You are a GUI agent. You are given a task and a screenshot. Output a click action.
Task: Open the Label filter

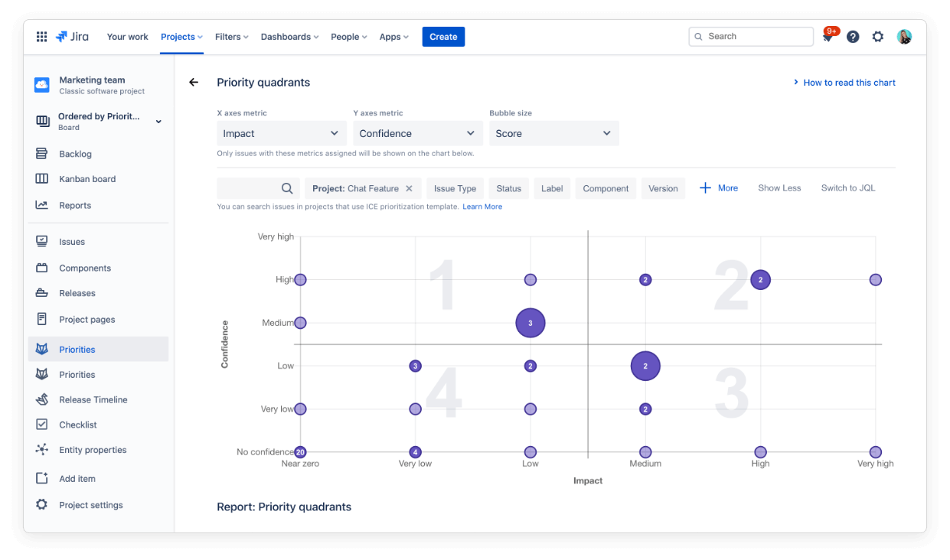click(x=552, y=188)
